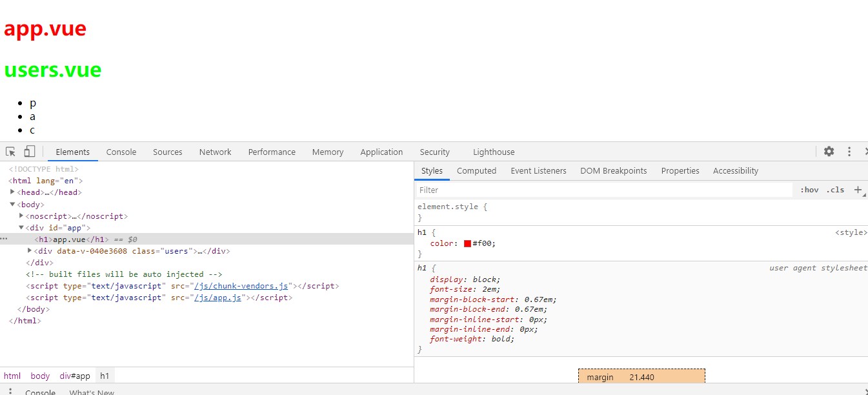This screenshot has width=868, height=395.
Task: Click the element.style rule block
Action: point(641,212)
